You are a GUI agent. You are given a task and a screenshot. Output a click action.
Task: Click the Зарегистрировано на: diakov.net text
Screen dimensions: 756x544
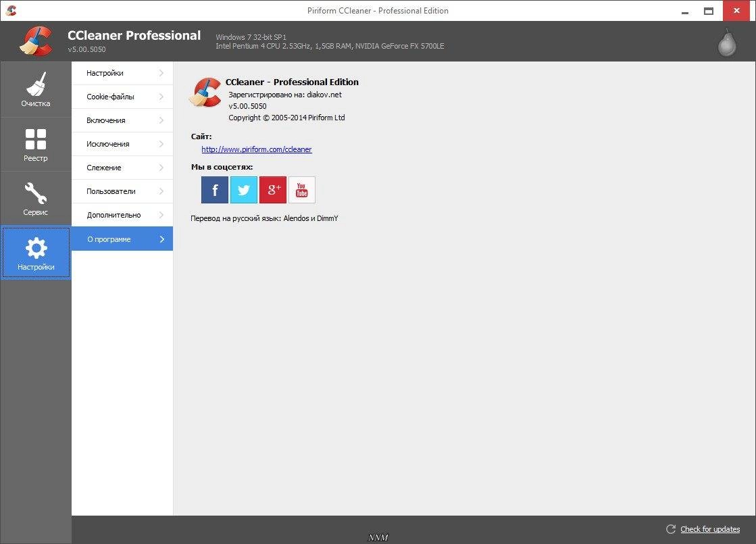[285, 95]
